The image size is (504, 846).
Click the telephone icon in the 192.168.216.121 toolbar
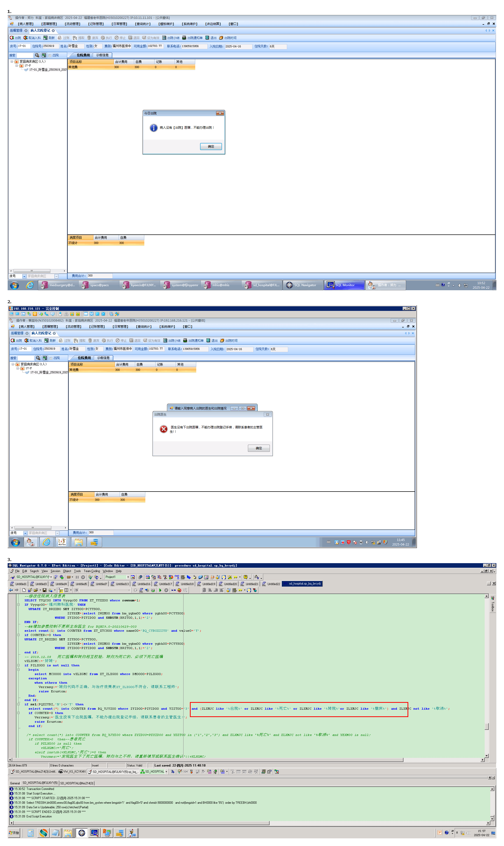click(x=47, y=314)
